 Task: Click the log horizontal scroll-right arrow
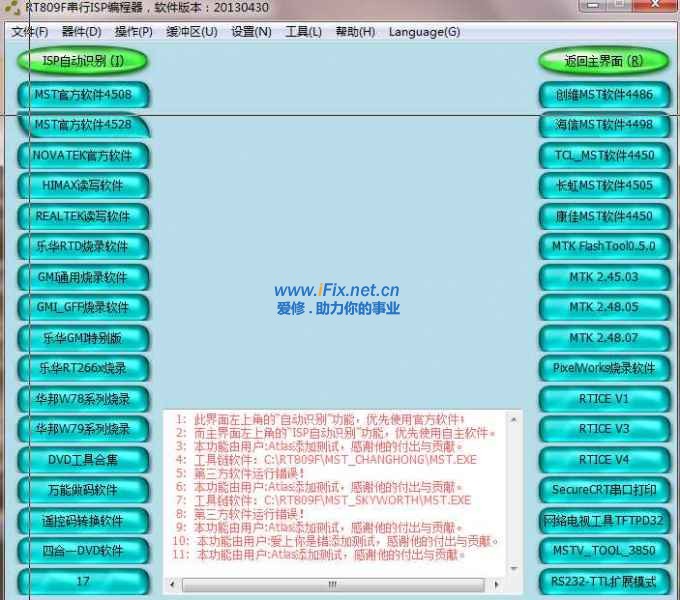coord(497,584)
